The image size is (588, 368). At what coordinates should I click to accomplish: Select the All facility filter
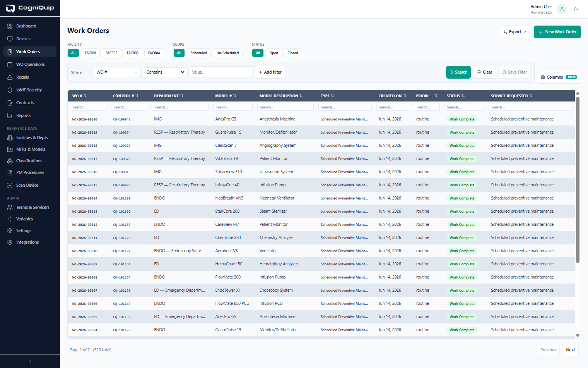pos(73,53)
